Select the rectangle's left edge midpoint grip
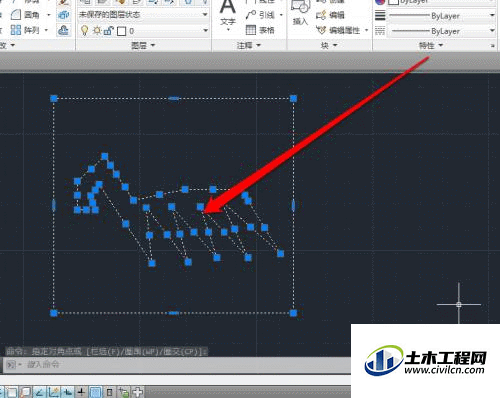 54,206
